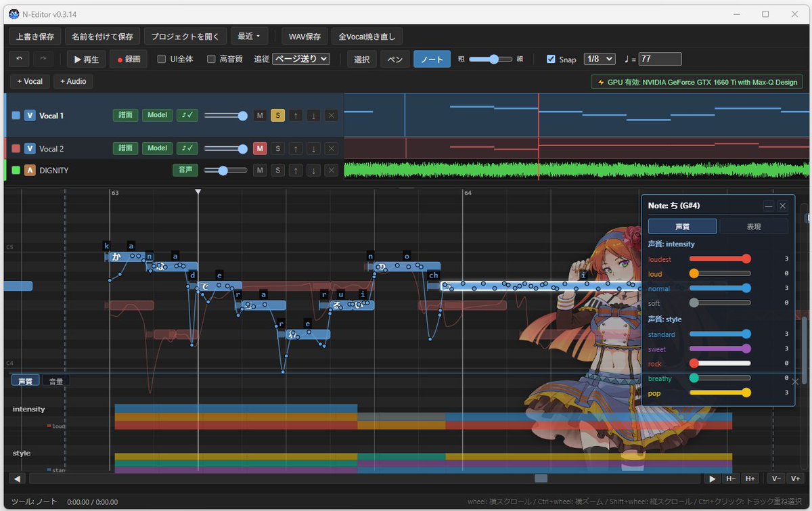
Task: Open Vocal 1 譜面 button
Action: click(x=125, y=116)
